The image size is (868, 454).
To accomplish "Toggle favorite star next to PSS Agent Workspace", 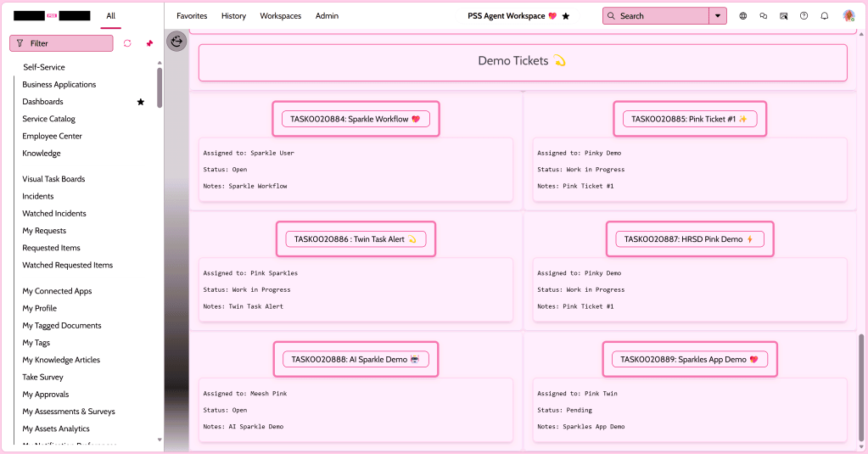I will coord(566,16).
